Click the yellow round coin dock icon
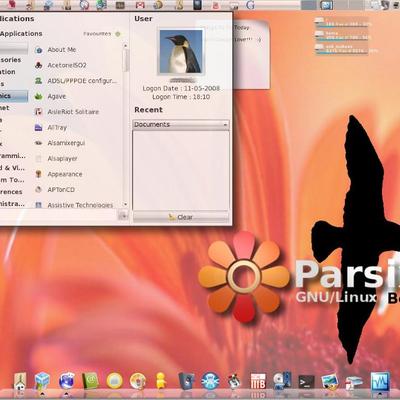This screenshot has width=400, height=400. [114, 381]
